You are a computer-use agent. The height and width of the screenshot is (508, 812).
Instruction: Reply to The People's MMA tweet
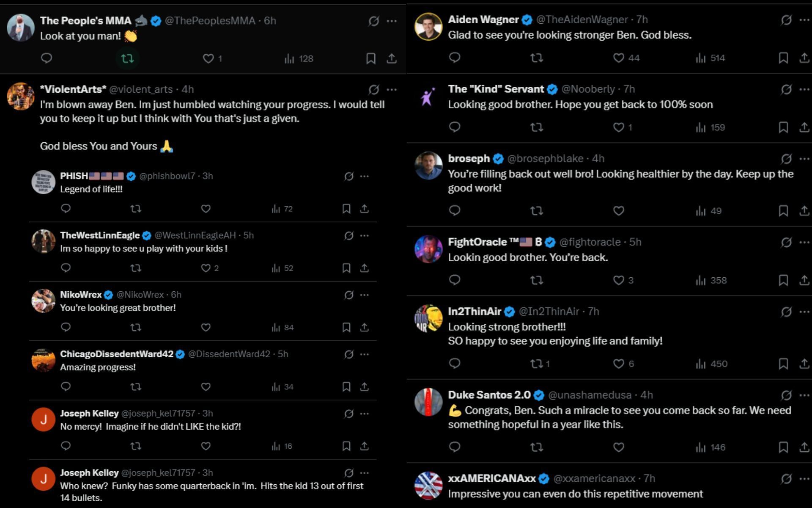pyautogui.click(x=47, y=58)
